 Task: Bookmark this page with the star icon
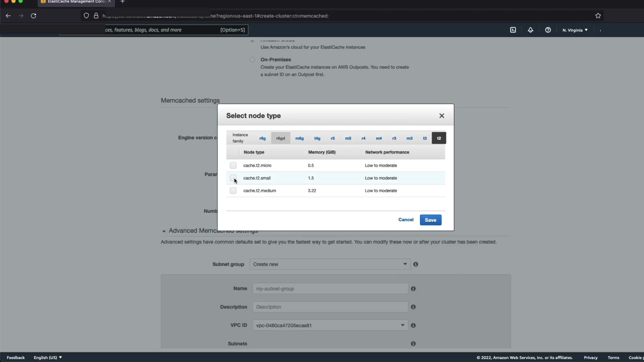tap(598, 16)
